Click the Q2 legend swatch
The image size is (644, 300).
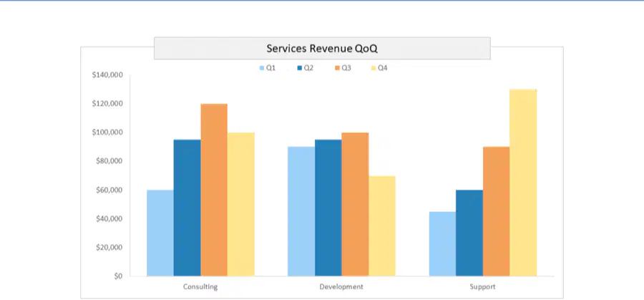(x=299, y=68)
